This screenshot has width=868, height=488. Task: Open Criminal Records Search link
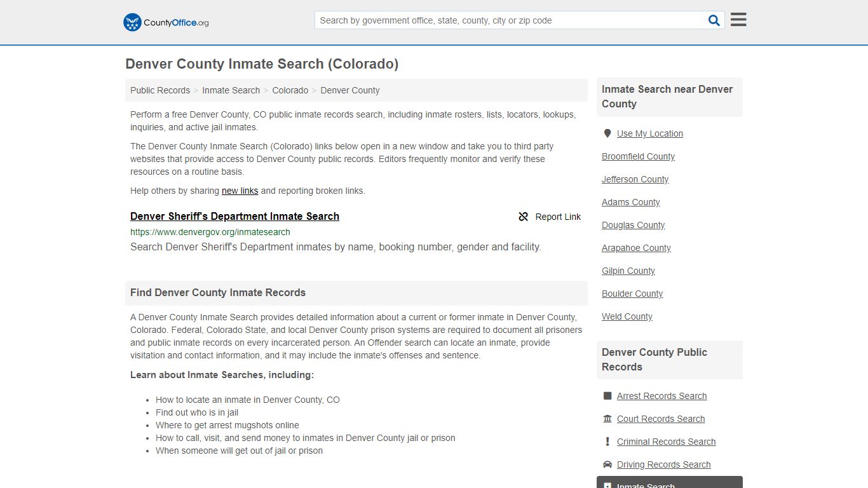pyautogui.click(x=666, y=442)
